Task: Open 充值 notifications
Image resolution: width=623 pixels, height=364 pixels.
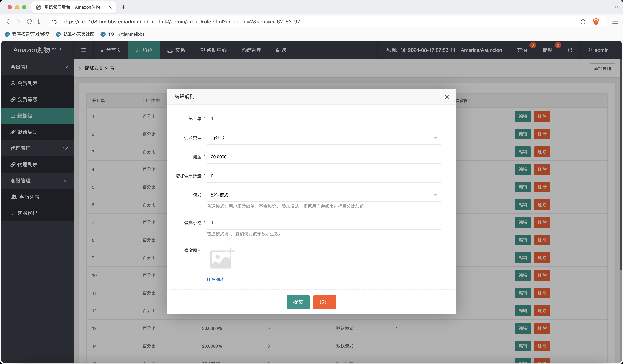Action: [522, 50]
